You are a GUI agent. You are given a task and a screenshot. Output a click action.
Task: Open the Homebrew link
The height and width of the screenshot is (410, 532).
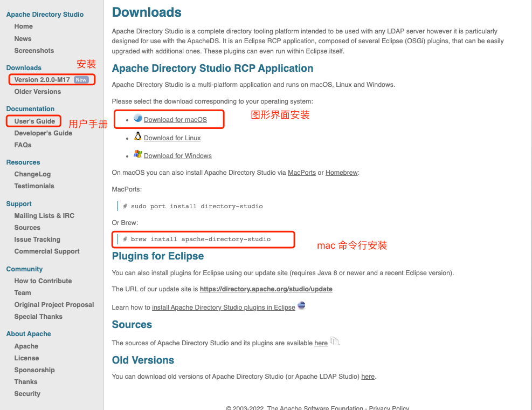pos(341,173)
